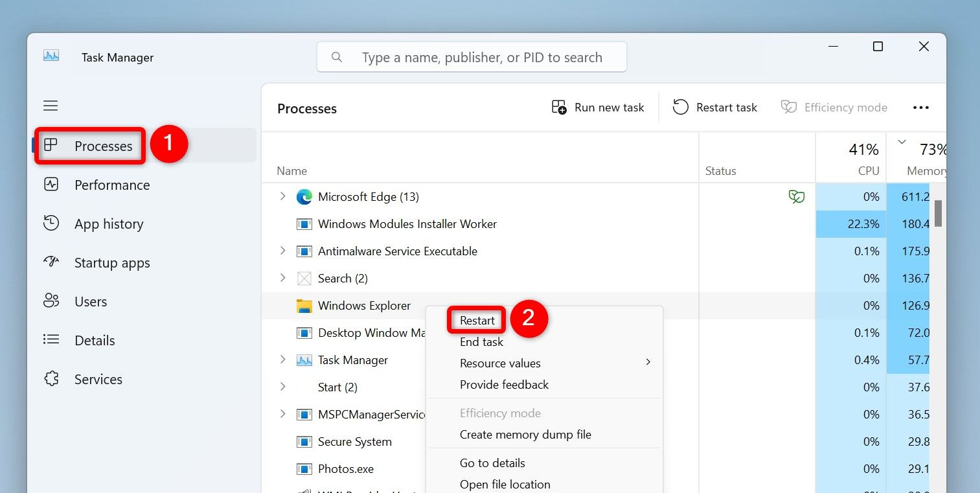980x493 pixels.
Task: Expand the Task Manager process group
Action: [282, 360]
